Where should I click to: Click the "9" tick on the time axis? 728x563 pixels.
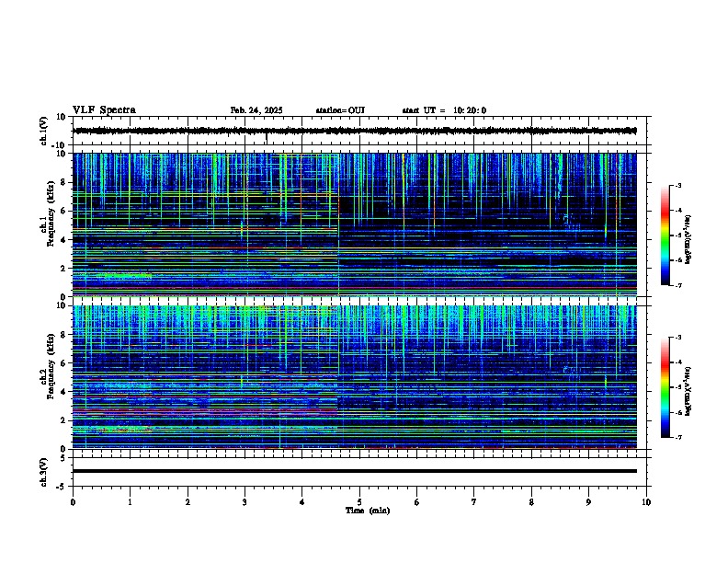[x=588, y=502]
